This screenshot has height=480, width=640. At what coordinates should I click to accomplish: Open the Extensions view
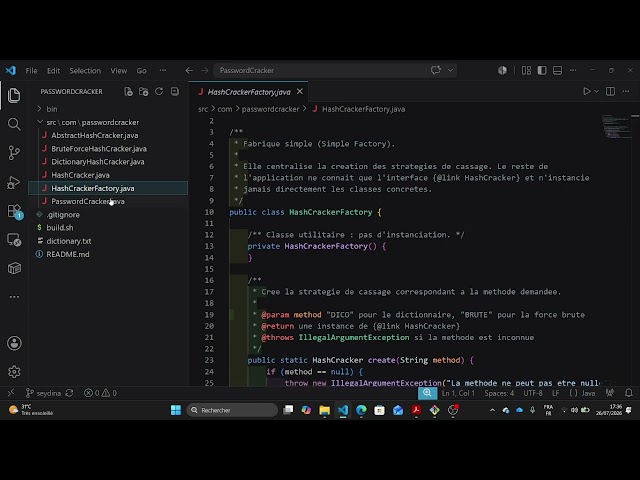pos(14,211)
